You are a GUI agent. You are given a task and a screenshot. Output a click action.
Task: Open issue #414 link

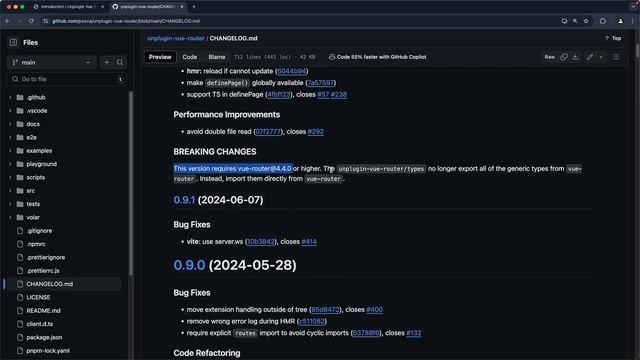point(309,242)
